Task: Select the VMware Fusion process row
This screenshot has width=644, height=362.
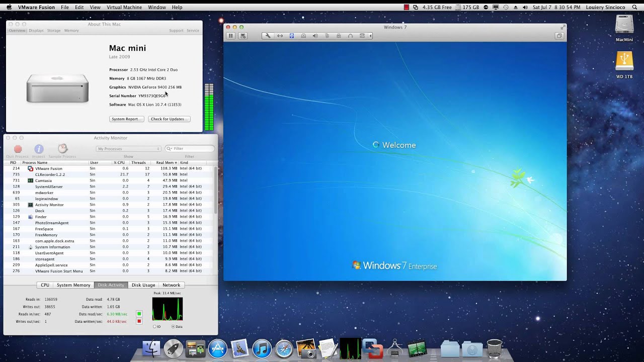Action: pyautogui.click(x=109, y=168)
